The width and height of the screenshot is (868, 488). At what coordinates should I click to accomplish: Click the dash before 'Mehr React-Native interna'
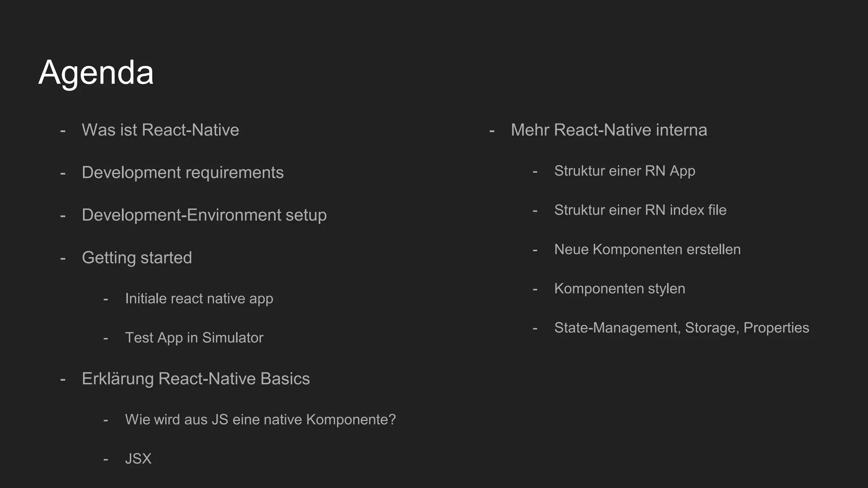point(492,130)
